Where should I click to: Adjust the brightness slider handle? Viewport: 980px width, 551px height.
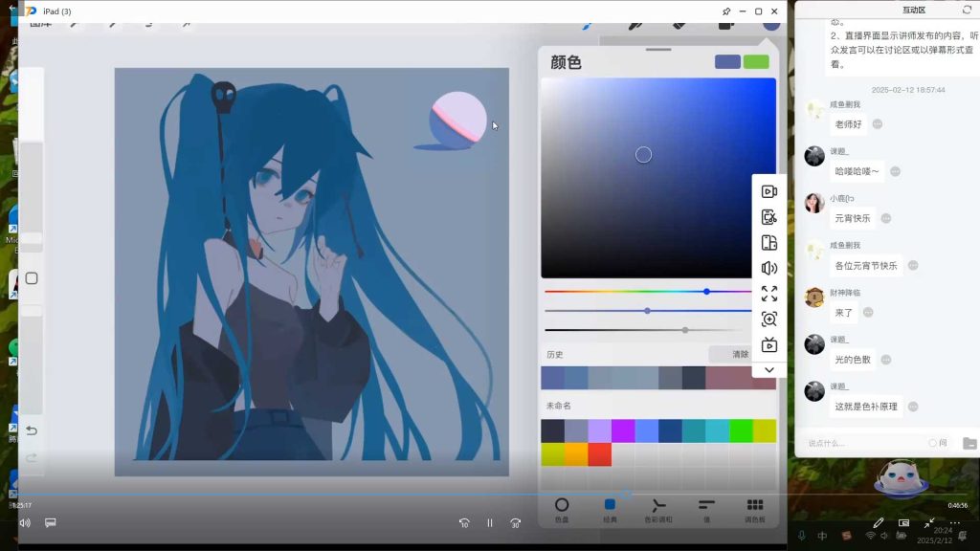[x=685, y=330]
